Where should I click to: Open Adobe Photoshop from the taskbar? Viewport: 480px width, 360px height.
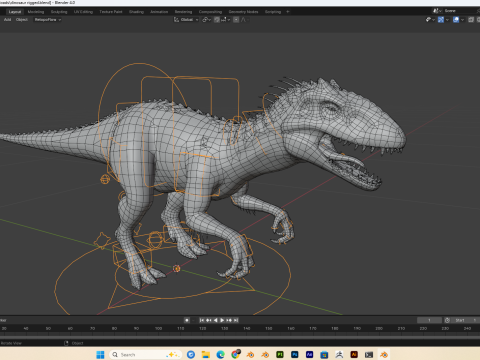295,354
